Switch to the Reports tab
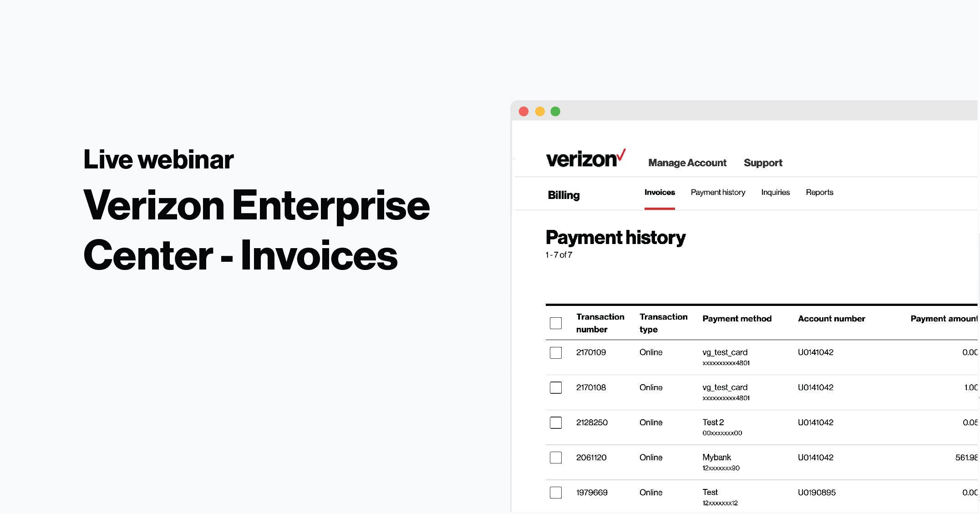 point(819,193)
